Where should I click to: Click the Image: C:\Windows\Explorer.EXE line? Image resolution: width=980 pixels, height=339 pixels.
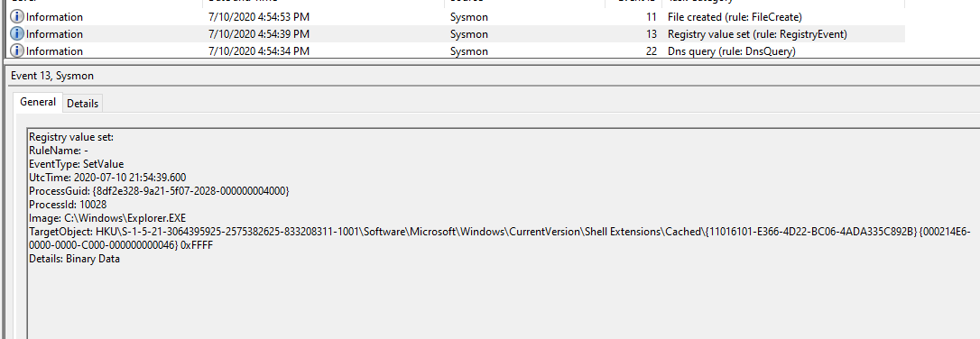tap(107, 218)
